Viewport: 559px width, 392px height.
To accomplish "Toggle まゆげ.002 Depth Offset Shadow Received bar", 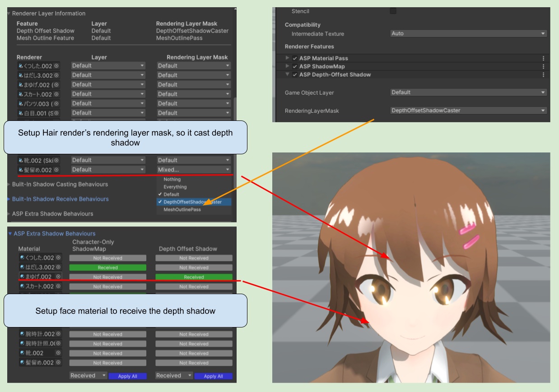I will point(194,277).
